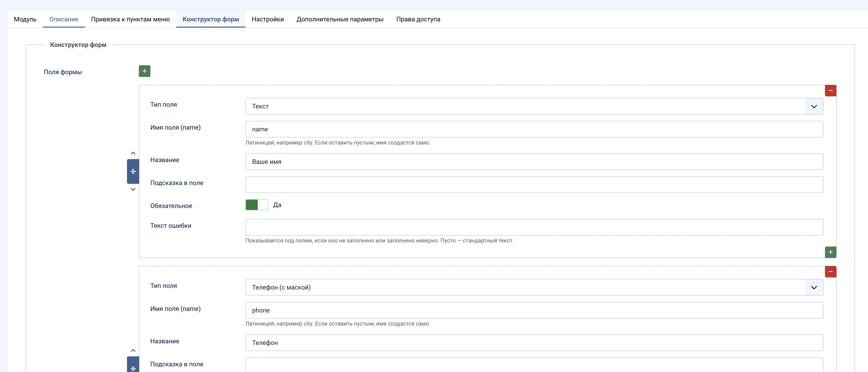Move the 'name' field block up
868x372 pixels.
(x=133, y=154)
